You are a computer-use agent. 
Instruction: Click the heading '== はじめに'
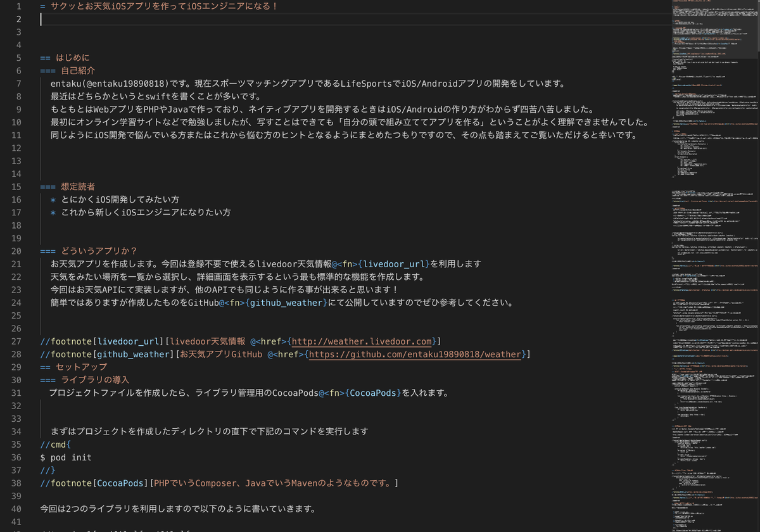pos(65,58)
